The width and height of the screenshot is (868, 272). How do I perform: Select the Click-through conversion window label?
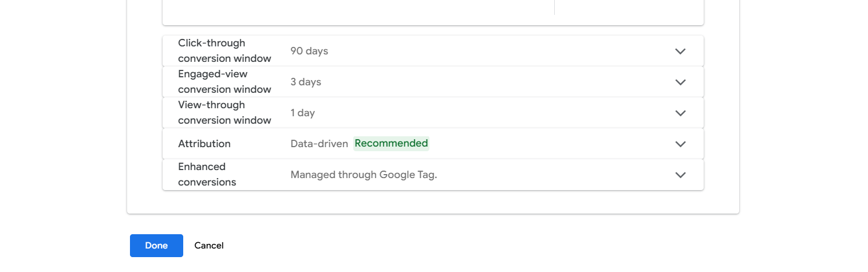pyautogui.click(x=224, y=51)
